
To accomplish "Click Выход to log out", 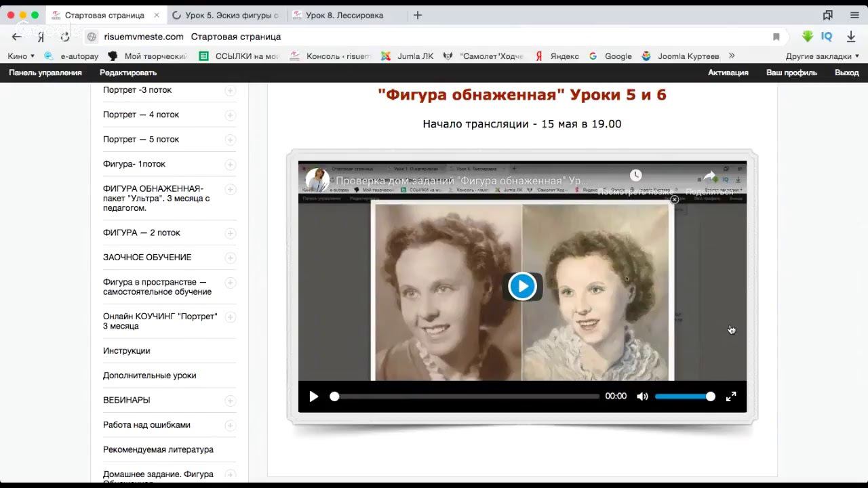I will (x=847, y=73).
